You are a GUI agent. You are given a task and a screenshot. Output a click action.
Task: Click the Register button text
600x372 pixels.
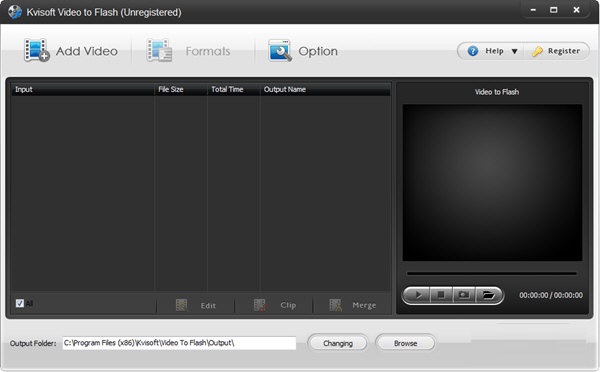click(564, 51)
